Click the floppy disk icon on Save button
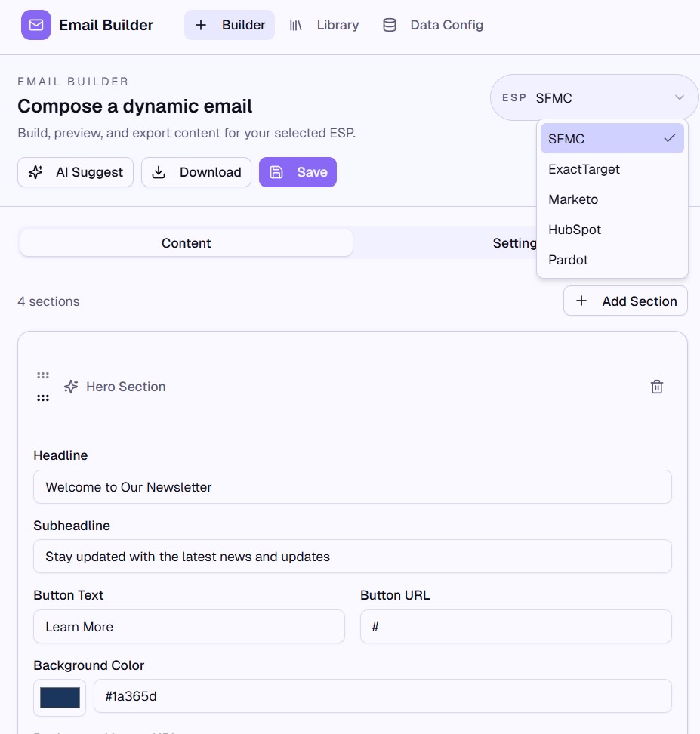 pyautogui.click(x=276, y=172)
